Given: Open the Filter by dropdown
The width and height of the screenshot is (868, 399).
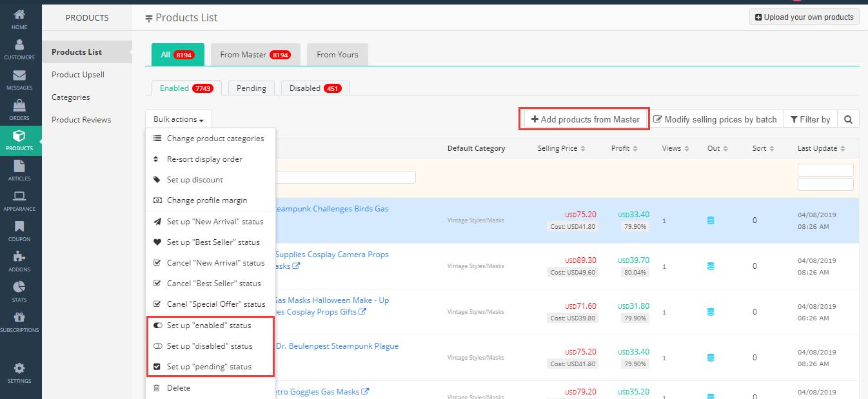Looking at the screenshot, I should 810,119.
